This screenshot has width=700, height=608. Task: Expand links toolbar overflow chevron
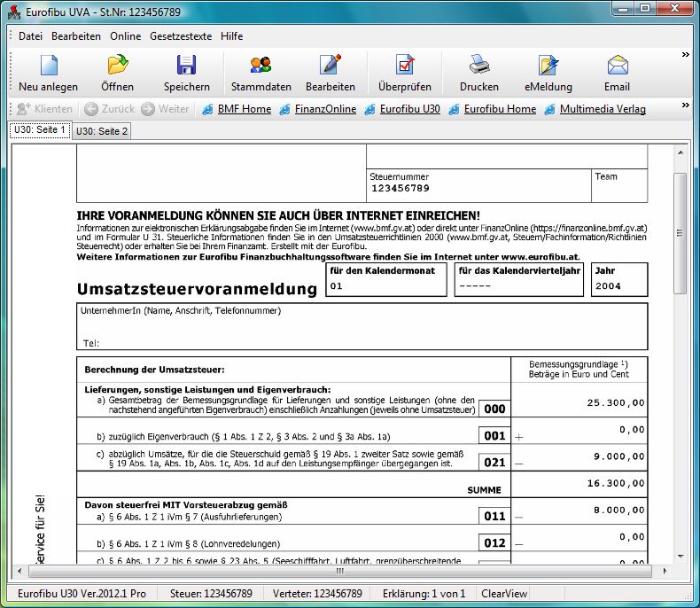click(686, 105)
